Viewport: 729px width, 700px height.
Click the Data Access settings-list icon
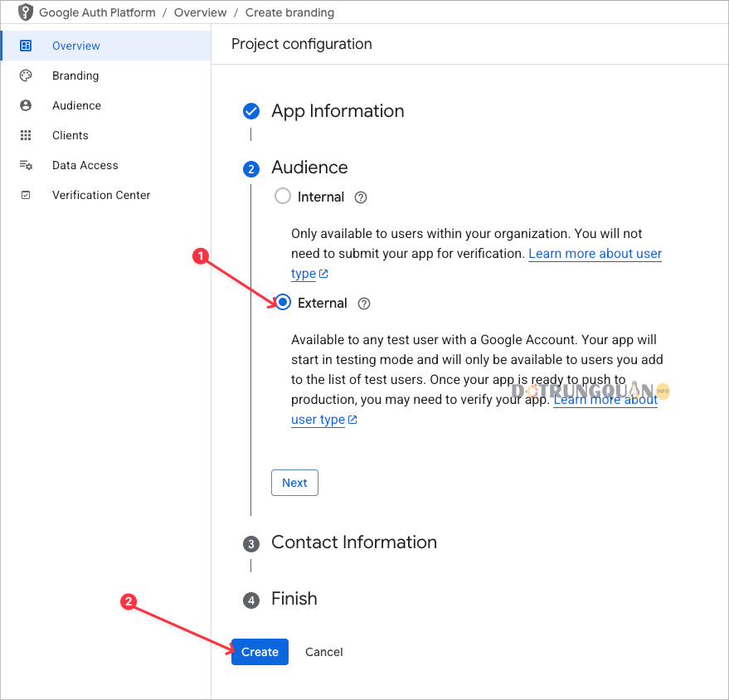tap(26, 165)
